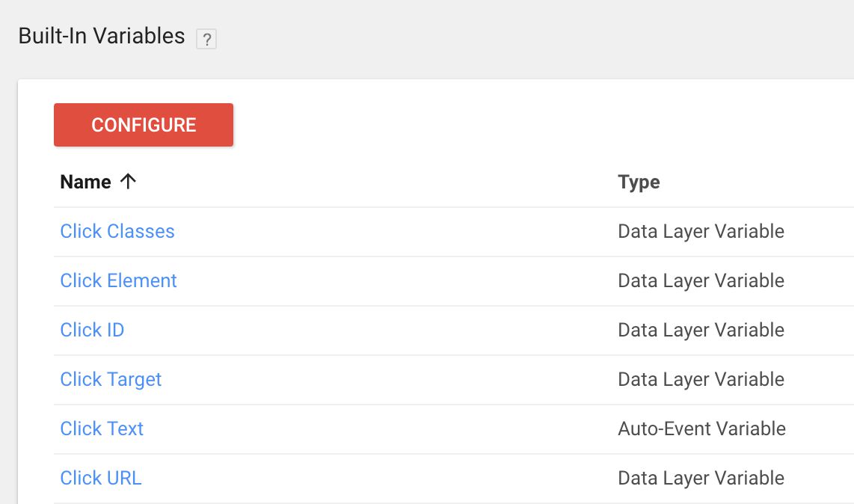Select the Click URL variable link
854x504 pixels.
[x=101, y=479]
